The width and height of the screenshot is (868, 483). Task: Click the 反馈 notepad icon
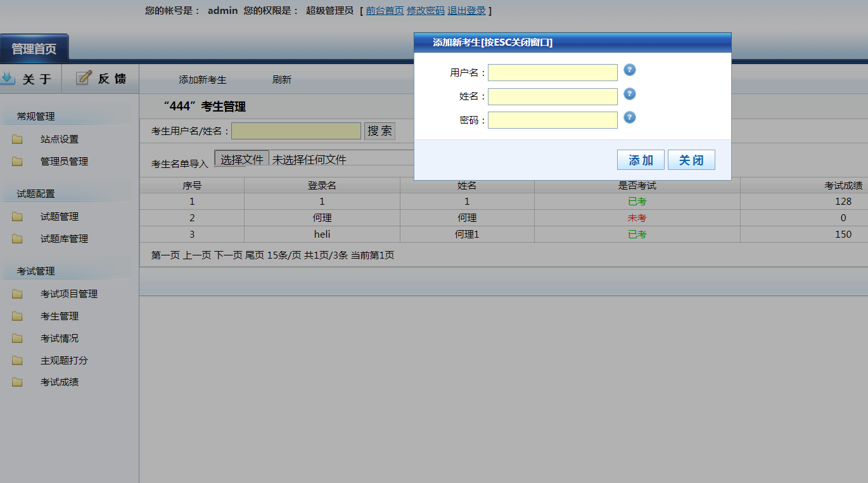click(84, 78)
